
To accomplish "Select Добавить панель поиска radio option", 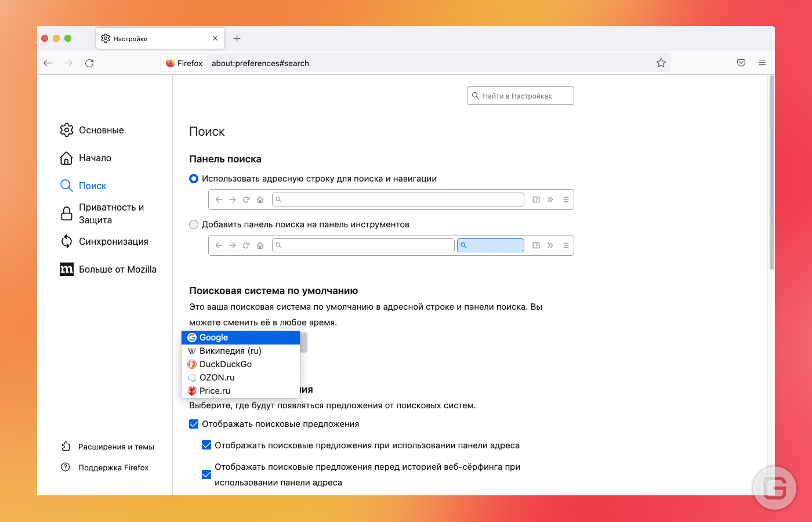I will (194, 224).
